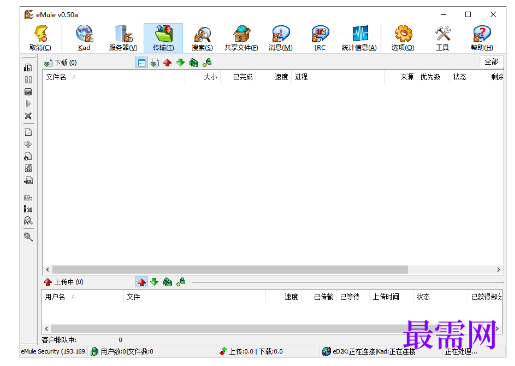The width and height of the screenshot is (515, 366).
Task: Click the eMule Security status bar entry
Action: point(53,351)
